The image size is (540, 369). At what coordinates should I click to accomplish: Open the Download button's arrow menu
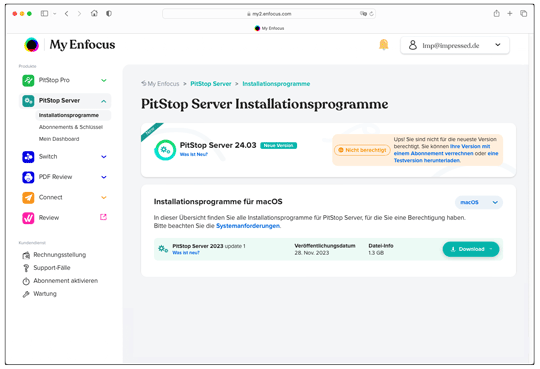click(491, 249)
